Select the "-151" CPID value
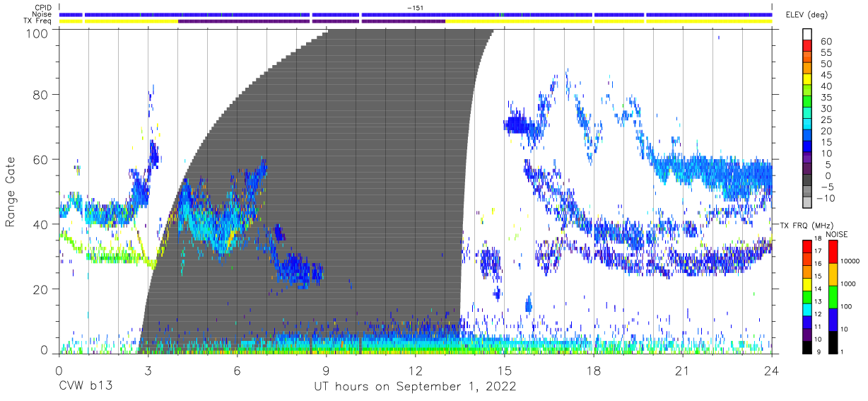This screenshot has width=868, height=401. click(416, 8)
